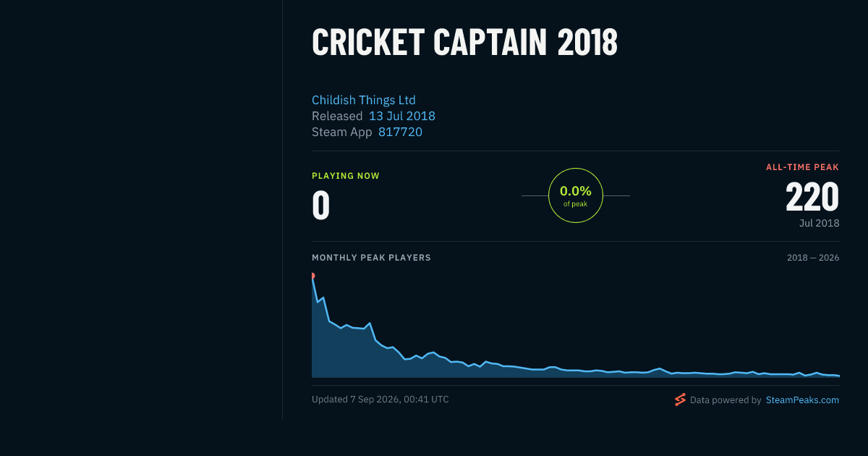This screenshot has height=456, width=868.
Task: Open Steam App ID 817720 link
Action: (400, 132)
